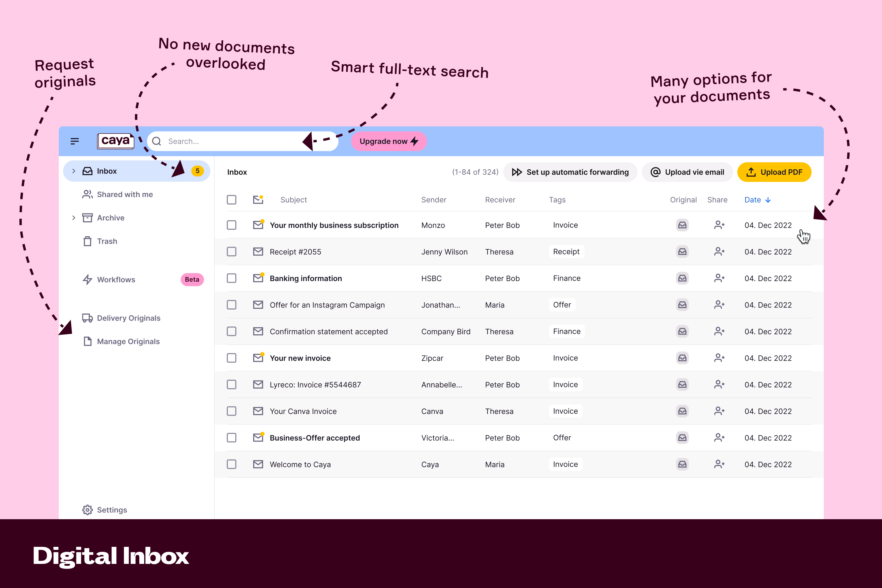Click the Upgrade now button
Image resolution: width=882 pixels, height=588 pixels.
coord(388,141)
